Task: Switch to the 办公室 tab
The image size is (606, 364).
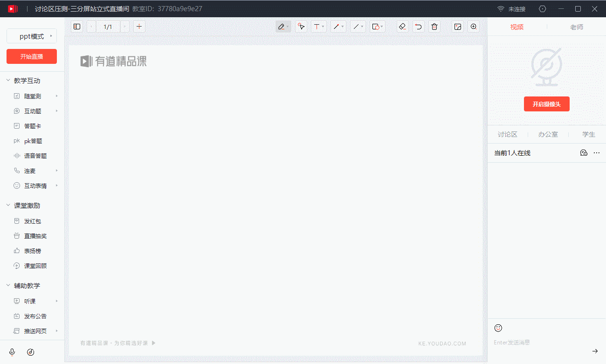Action: pyautogui.click(x=548, y=134)
